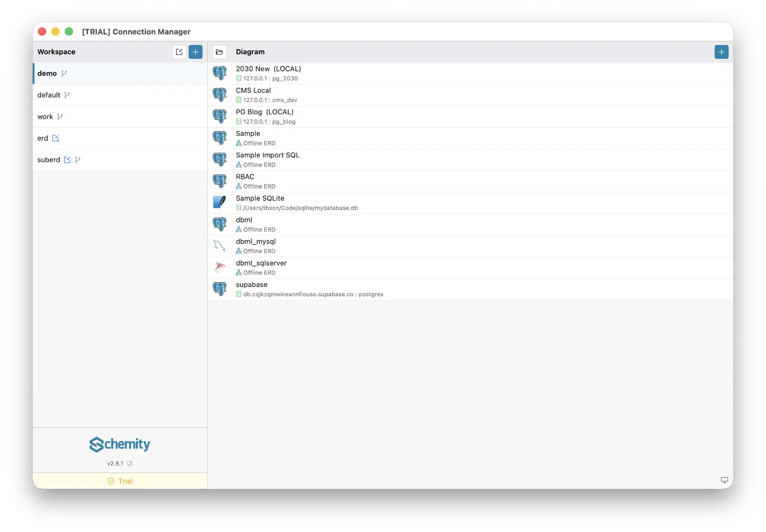Select the dbml_mysql diagram title
The height and width of the screenshot is (532, 766).
256,241
